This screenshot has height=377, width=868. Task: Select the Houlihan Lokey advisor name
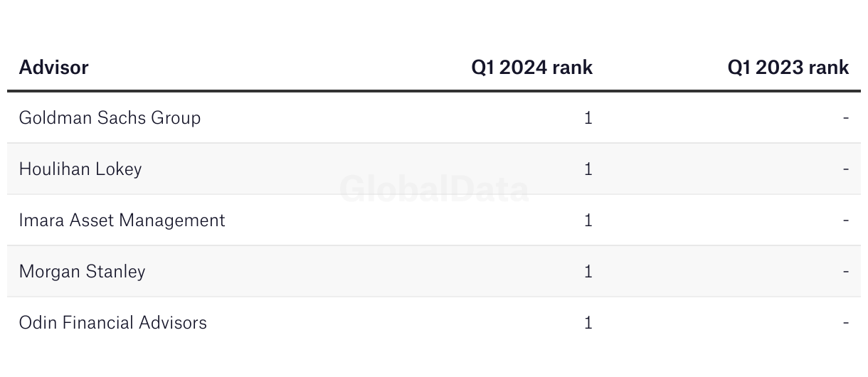coord(80,169)
